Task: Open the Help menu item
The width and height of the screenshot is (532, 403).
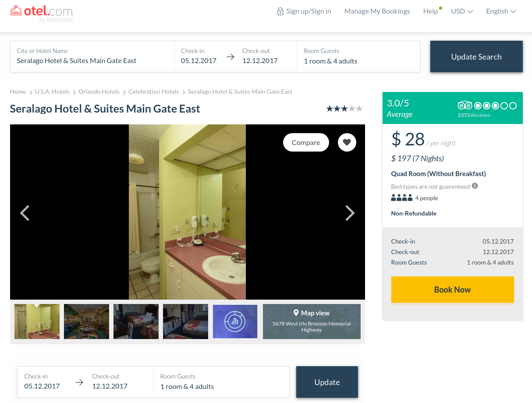Action: pyautogui.click(x=431, y=11)
